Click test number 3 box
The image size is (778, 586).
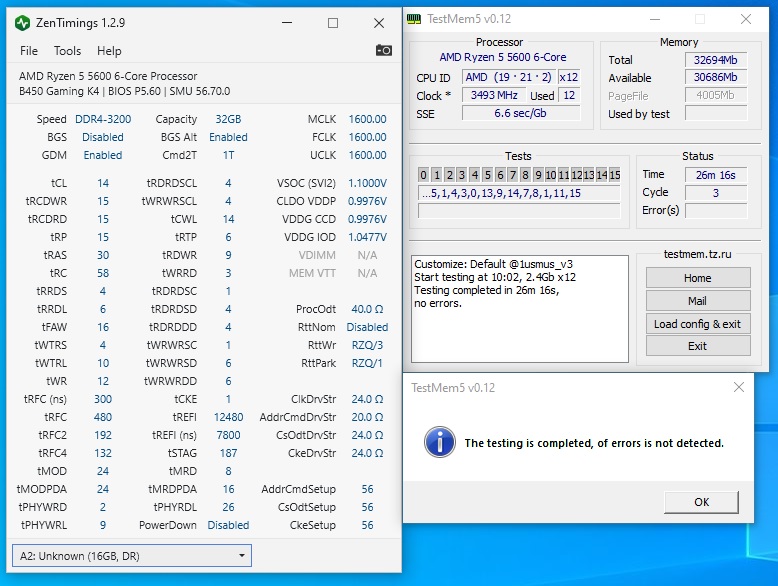point(461,175)
